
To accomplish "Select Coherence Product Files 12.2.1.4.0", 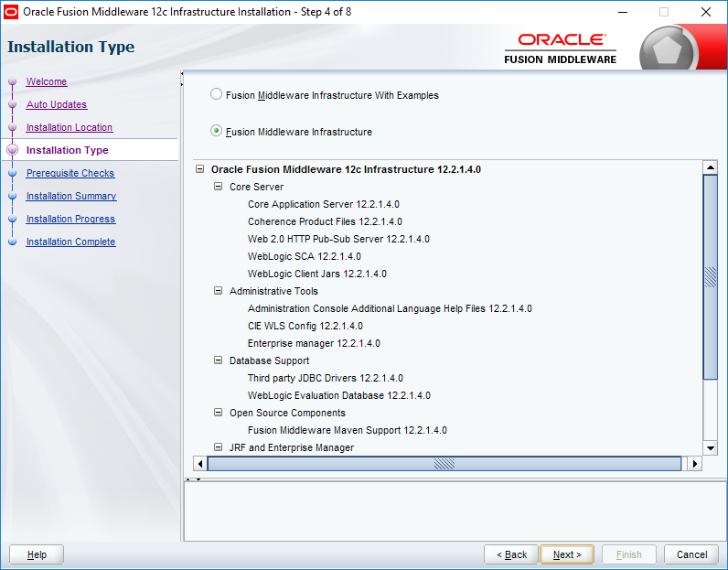I will pos(325,221).
